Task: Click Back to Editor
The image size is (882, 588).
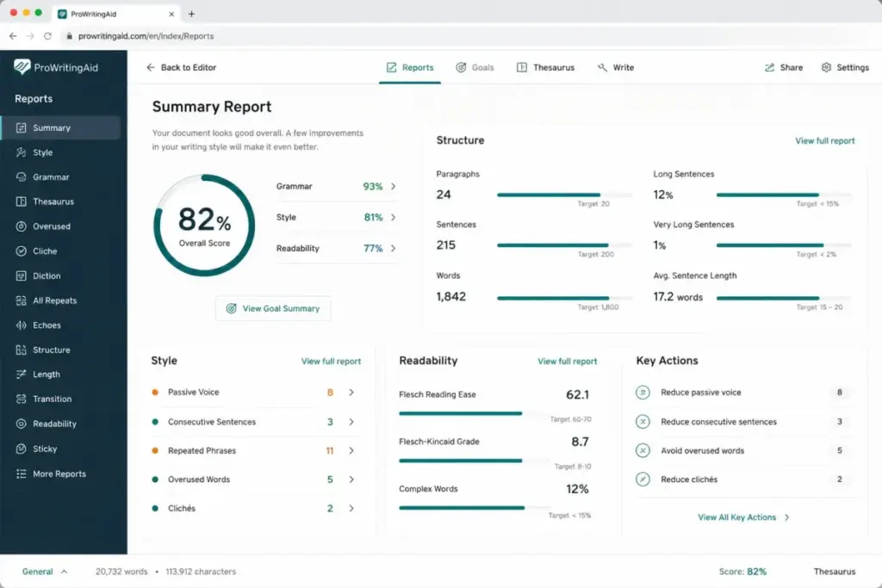Action: (181, 67)
